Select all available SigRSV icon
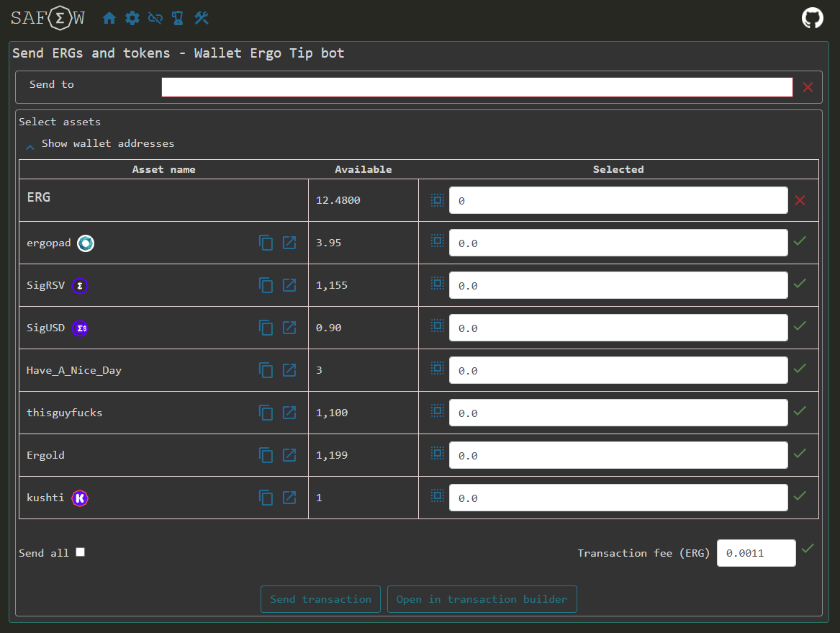 tap(438, 284)
